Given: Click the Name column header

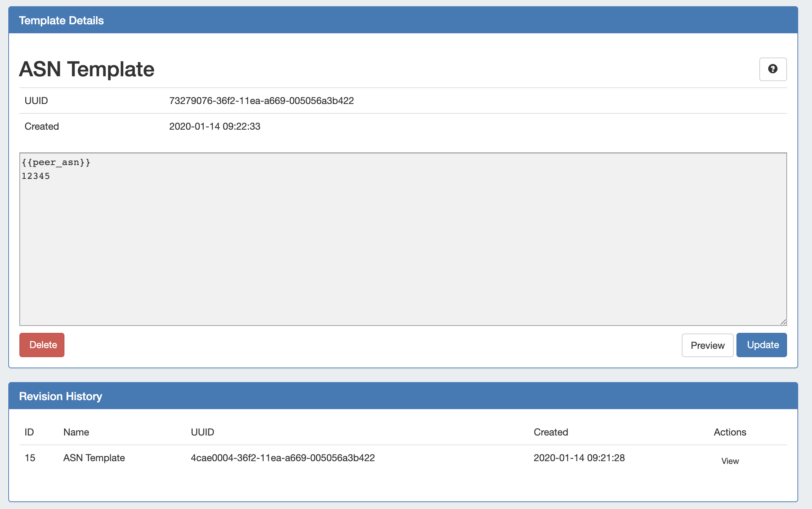Looking at the screenshot, I should (76, 432).
